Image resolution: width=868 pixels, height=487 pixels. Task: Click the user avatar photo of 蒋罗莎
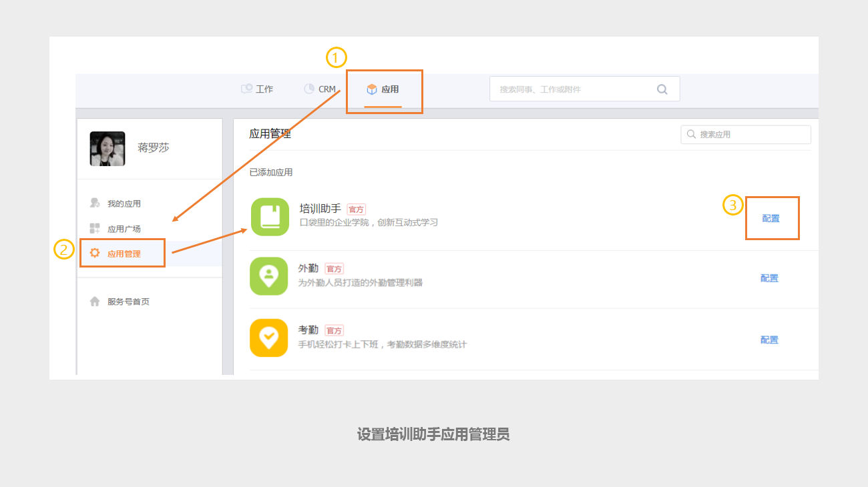pyautogui.click(x=107, y=149)
